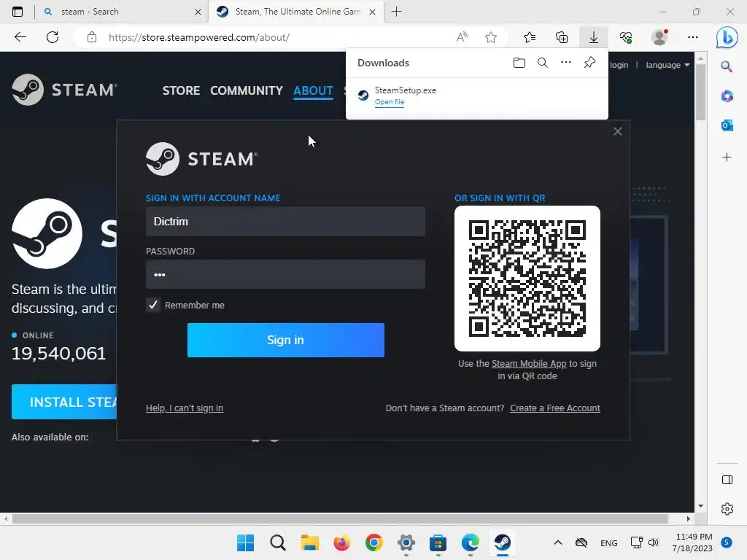Open Outlook in the Edge sidebar
This screenshot has width=747, height=560.
(x=727, y=125)
